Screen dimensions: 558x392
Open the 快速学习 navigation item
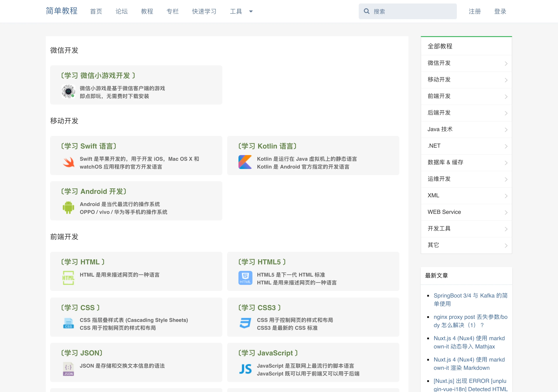click(204, 11)
